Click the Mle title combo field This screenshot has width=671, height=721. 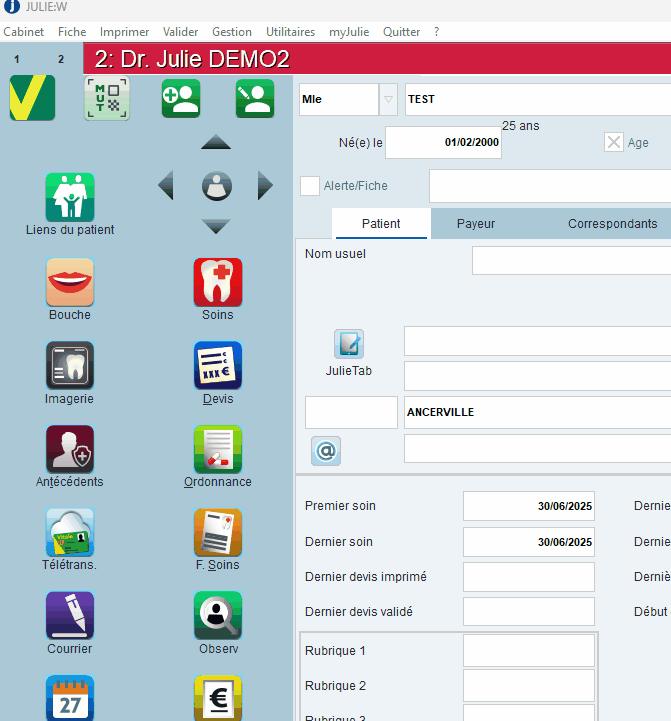pos(339,99)
